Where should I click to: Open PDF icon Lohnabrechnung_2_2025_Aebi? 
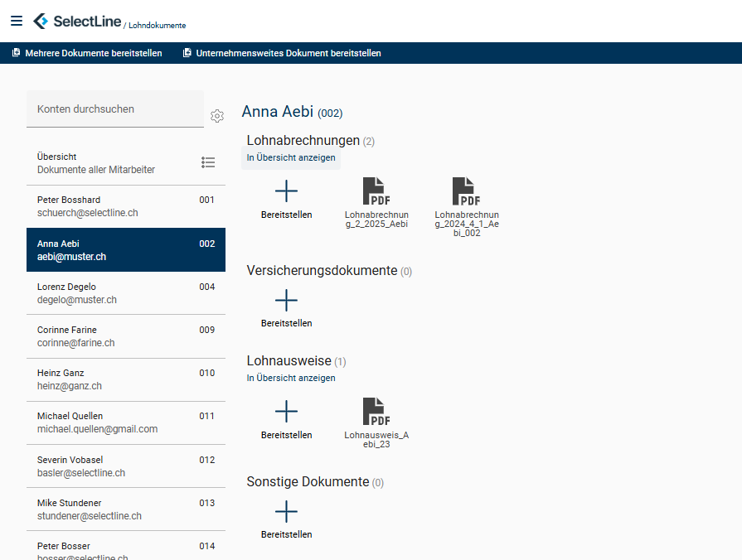376,191
